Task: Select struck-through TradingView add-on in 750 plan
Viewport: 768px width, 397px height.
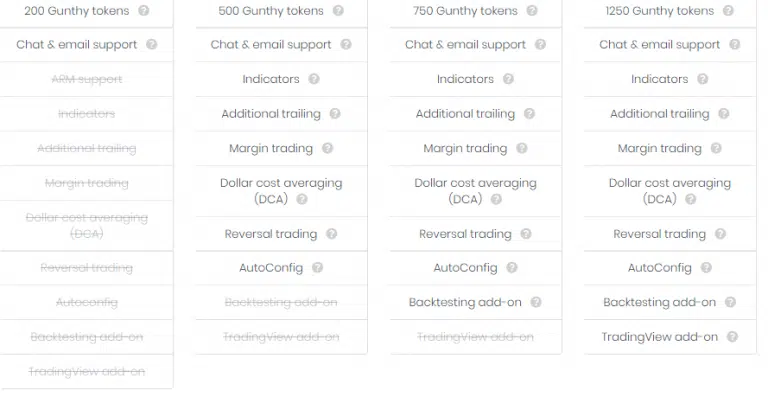Action: [475, 337]
